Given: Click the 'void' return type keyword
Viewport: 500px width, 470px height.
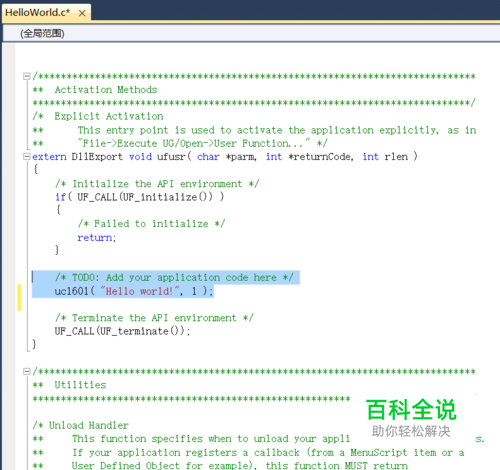Looking at the screenshot, I should 140,157.
